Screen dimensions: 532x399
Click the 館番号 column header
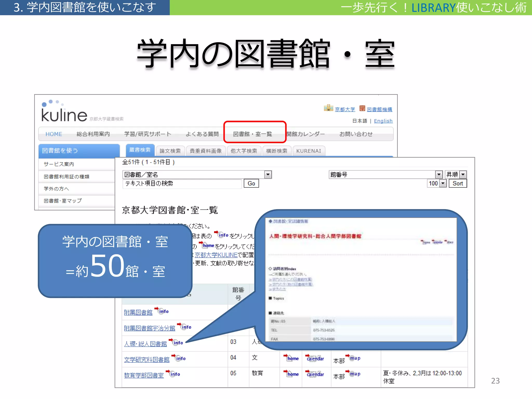(238, 294)
